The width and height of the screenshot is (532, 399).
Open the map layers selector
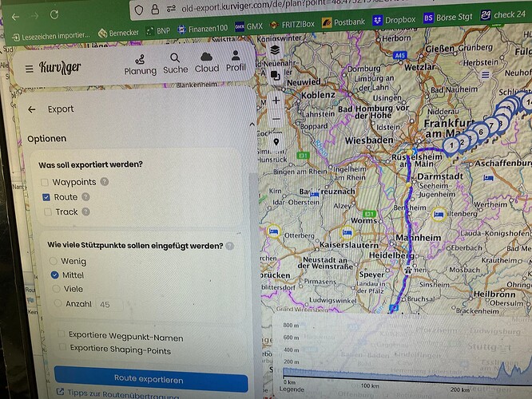pos(275,50)
